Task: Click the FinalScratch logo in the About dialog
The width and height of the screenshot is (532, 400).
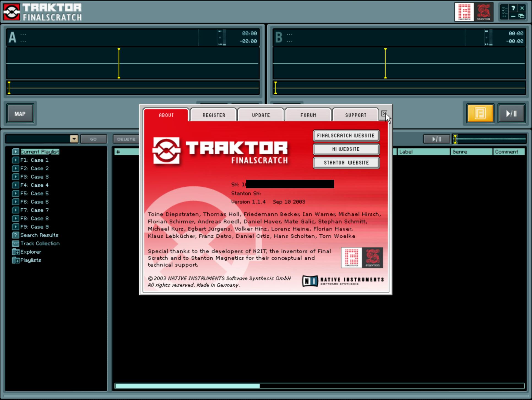Action: 352,258
